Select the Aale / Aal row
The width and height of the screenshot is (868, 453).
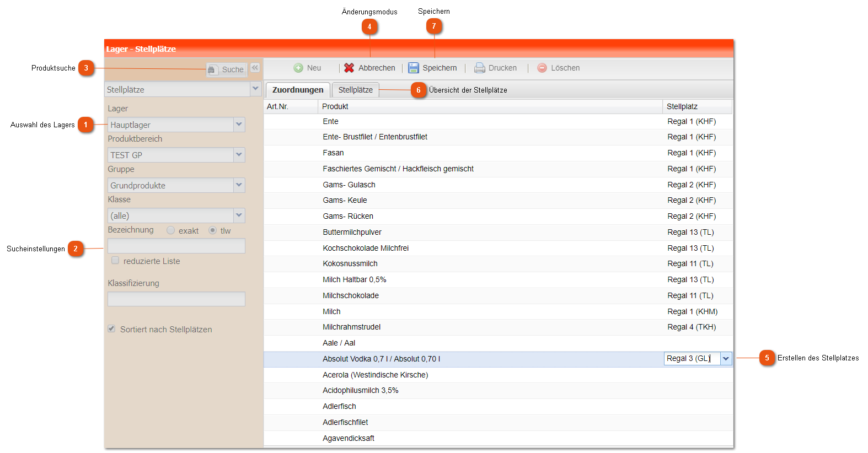tap(499, 343)
